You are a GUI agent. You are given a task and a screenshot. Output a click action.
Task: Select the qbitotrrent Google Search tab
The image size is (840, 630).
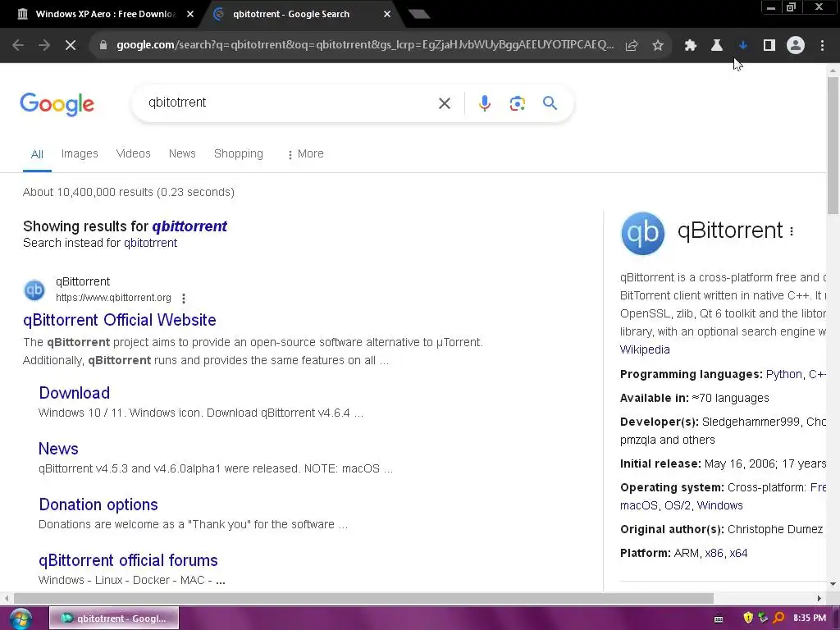pos(291,14)
